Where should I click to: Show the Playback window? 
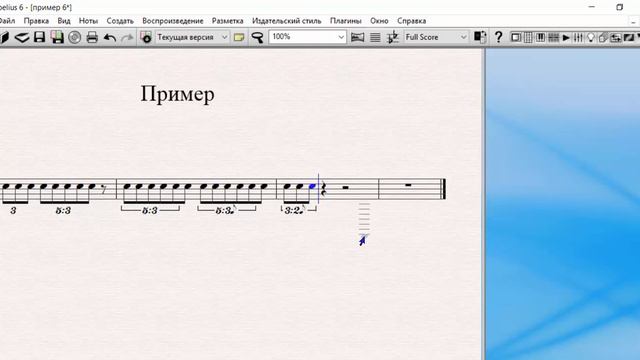566,38
